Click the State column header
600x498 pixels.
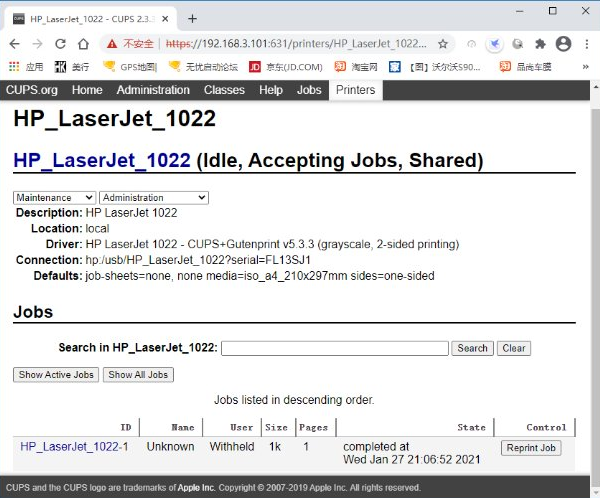tap(471, 427)
